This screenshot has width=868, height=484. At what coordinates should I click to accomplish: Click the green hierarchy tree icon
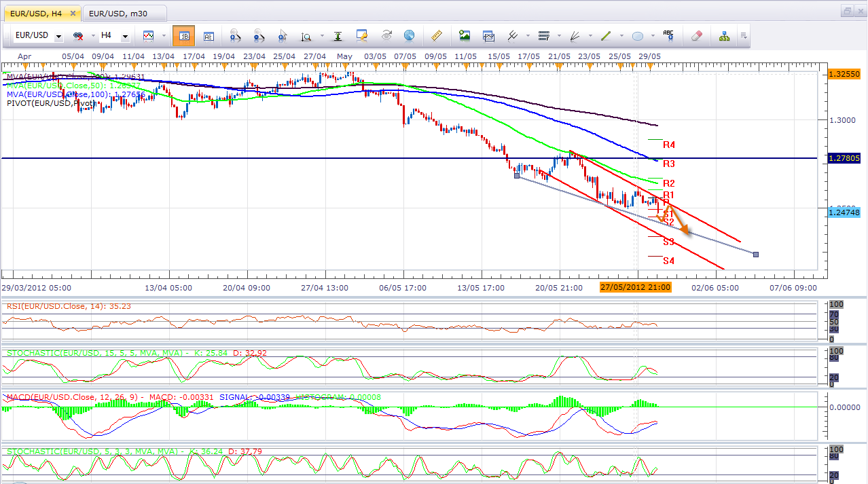pos(724,35)
